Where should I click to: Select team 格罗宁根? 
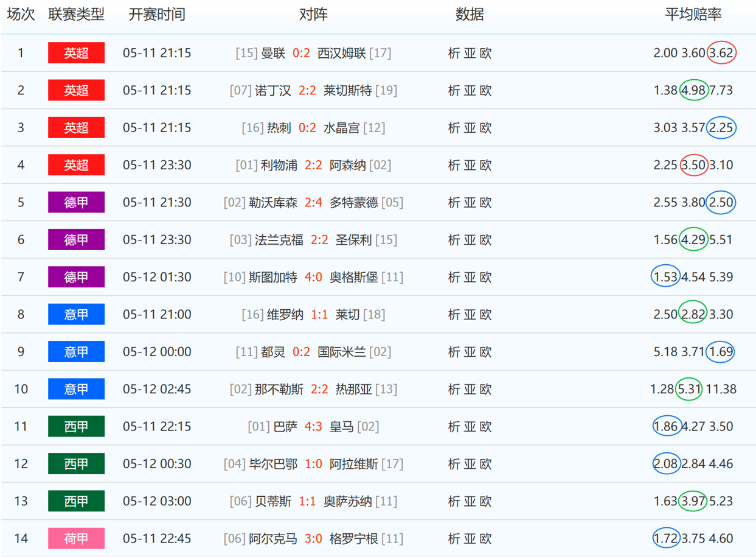(354, 539)
